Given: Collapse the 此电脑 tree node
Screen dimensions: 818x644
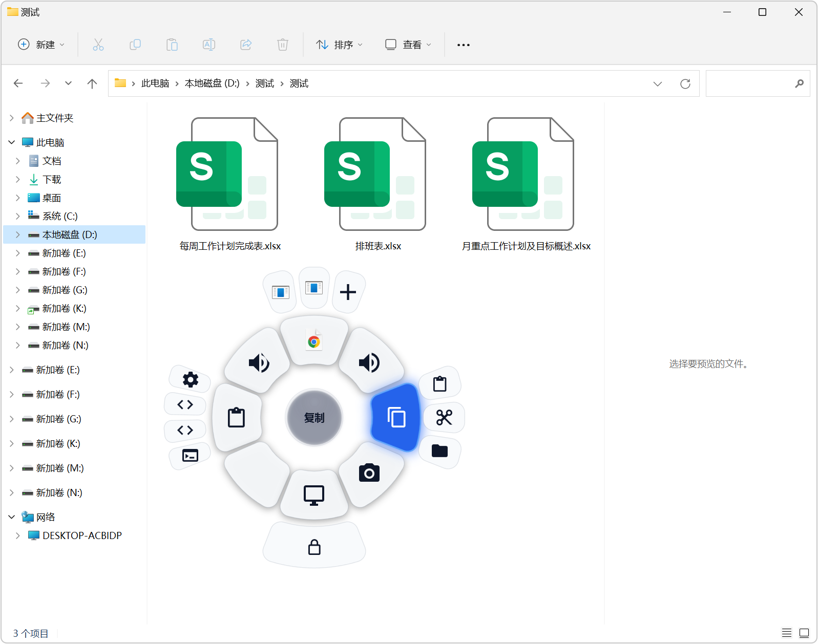Looking at the screenshot, I should pos(12,142).
